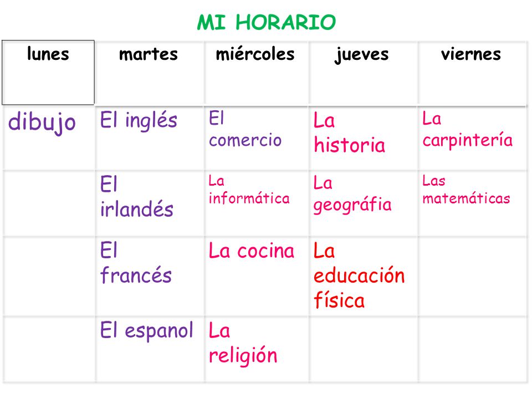This screenshot has height=399, width=532.
Task: Select the viernes header cell
Action: pyautogui.click(x=472, y=73)
